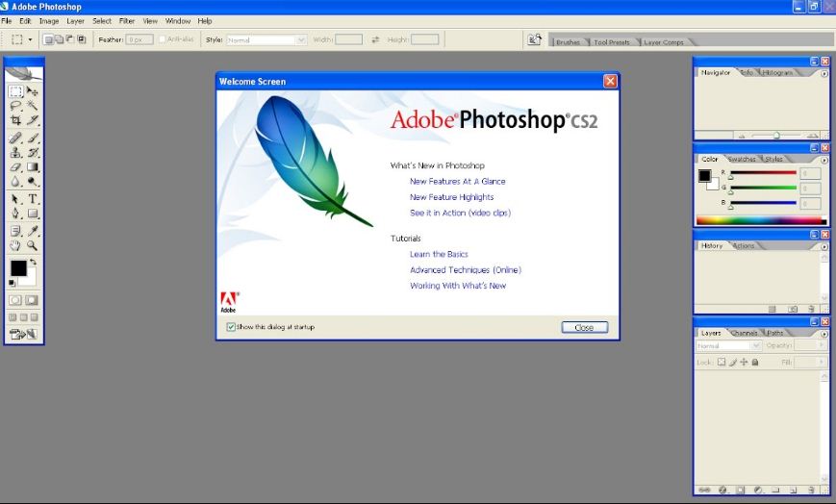Viewport: 836px width, 504px height.
Task: Open New Features At A Glance link
Action: (x=458, y=182)
